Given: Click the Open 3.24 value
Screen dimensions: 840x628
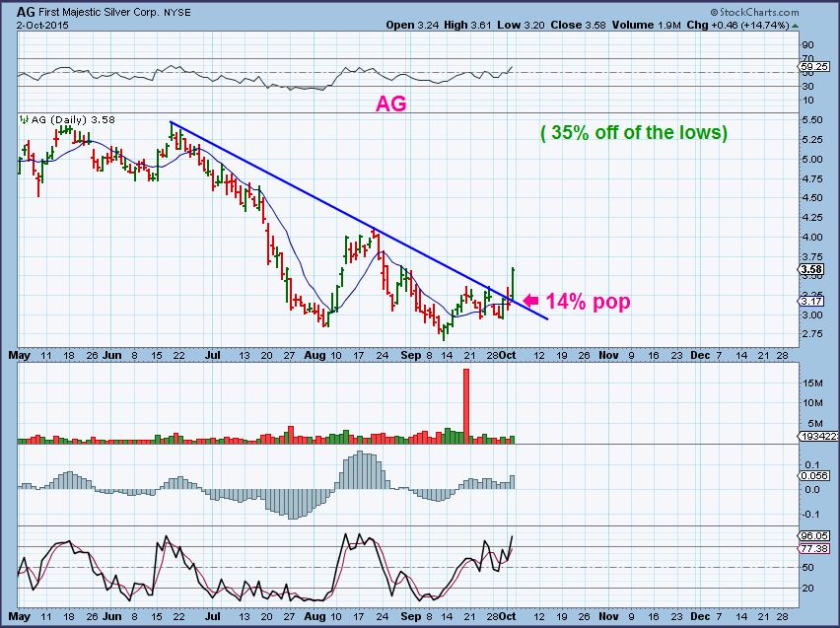Looking at the screenshot, I should coord(412,26).
